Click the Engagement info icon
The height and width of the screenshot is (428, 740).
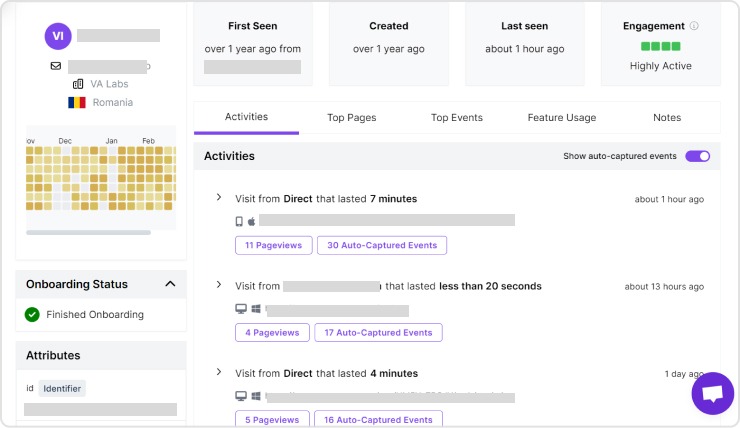694,26
